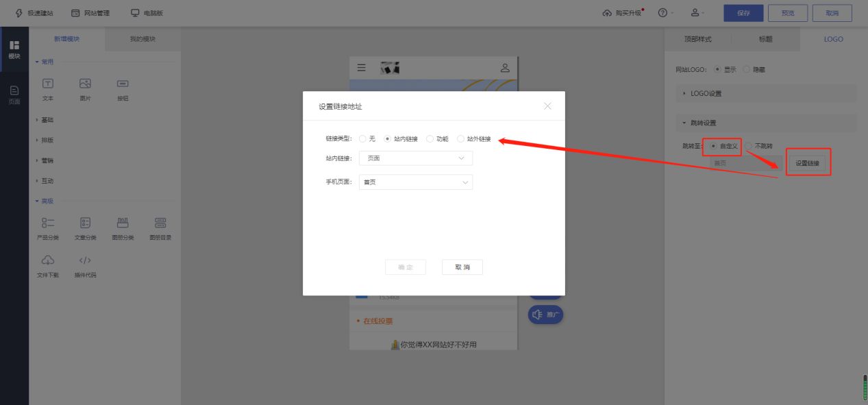The width and height of the screenshot is (868, 405).
Task: Close the 设置链接地址 dialog with X
Action: tap(547, 106)
